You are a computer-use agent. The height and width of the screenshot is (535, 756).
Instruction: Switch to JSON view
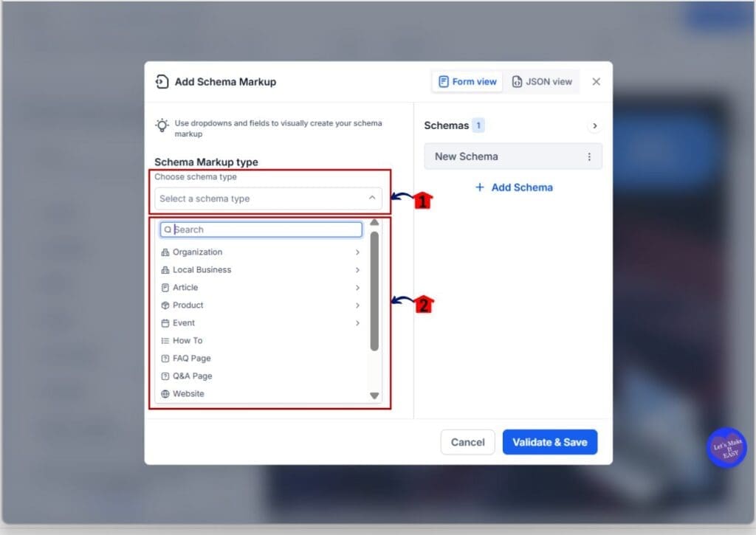tap(543, 81)
